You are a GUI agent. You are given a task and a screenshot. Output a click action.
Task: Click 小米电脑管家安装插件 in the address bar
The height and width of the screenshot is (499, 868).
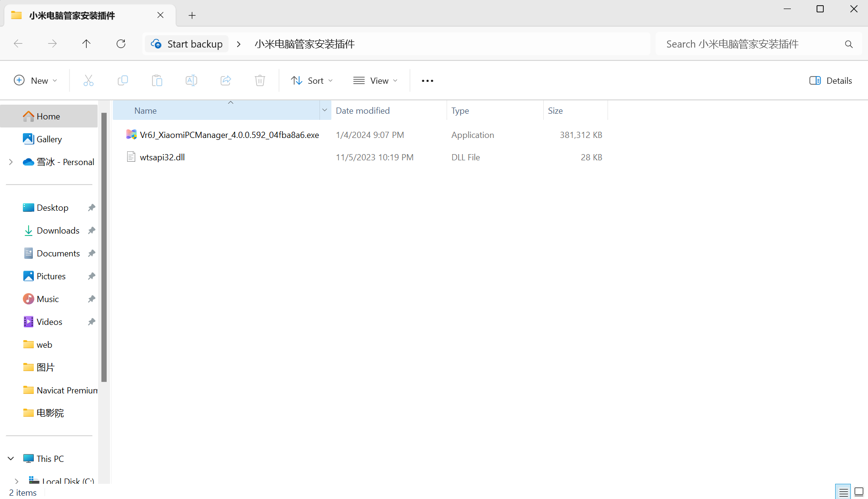pyautogui.click(x=305, y=44)
